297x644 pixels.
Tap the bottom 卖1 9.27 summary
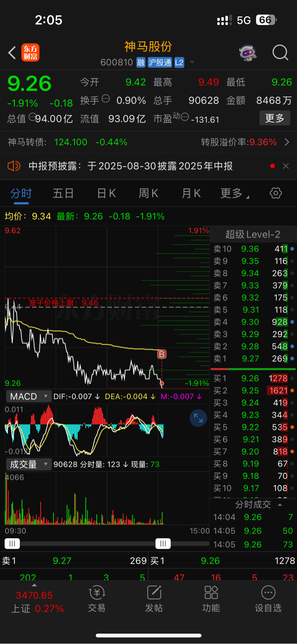74,561
